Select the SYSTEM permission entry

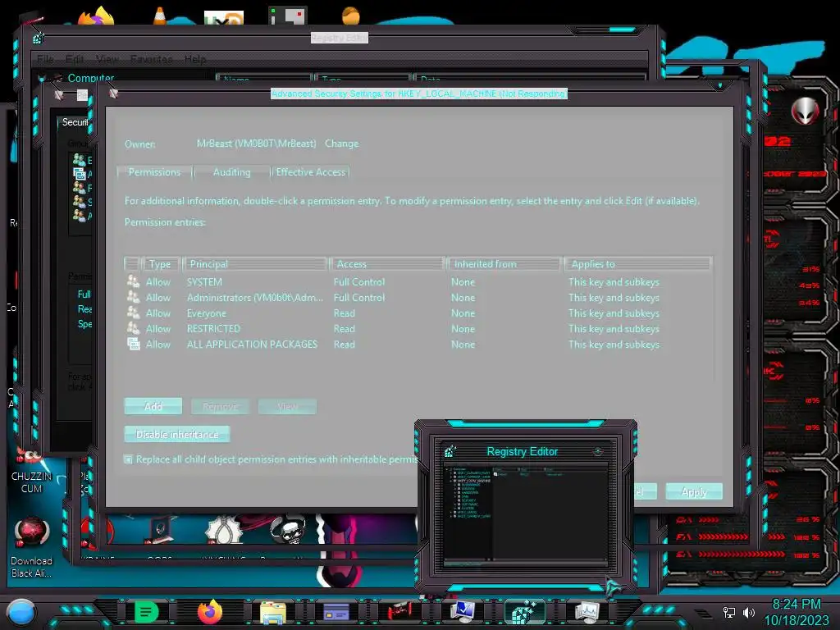pyautogui.click(x=418, y=282)
